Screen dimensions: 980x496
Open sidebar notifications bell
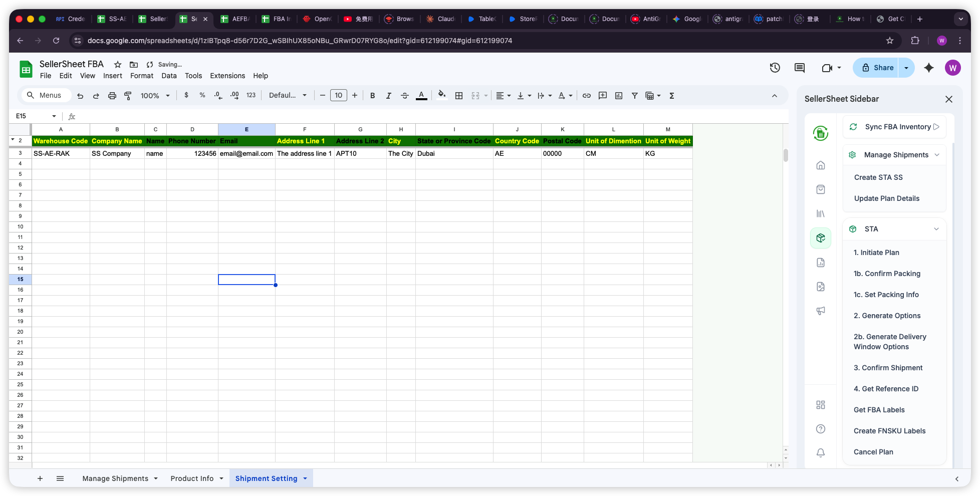click(x=821, y=452)
